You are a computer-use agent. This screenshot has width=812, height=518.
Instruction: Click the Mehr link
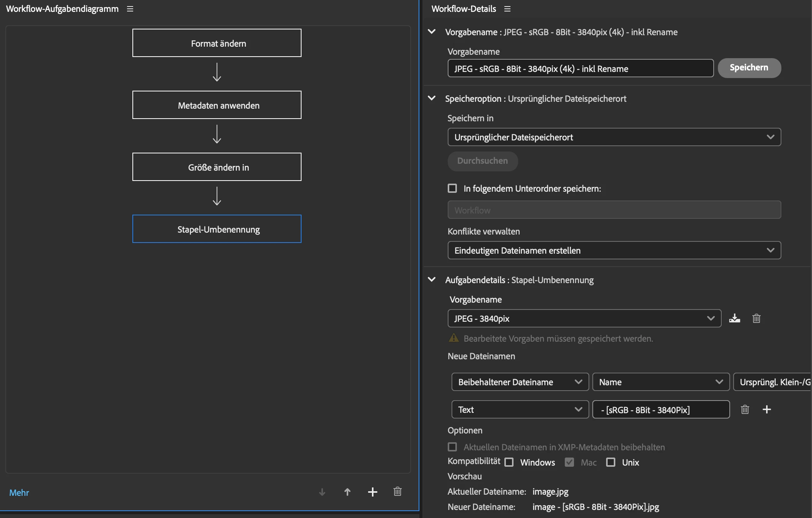[19, 492]
